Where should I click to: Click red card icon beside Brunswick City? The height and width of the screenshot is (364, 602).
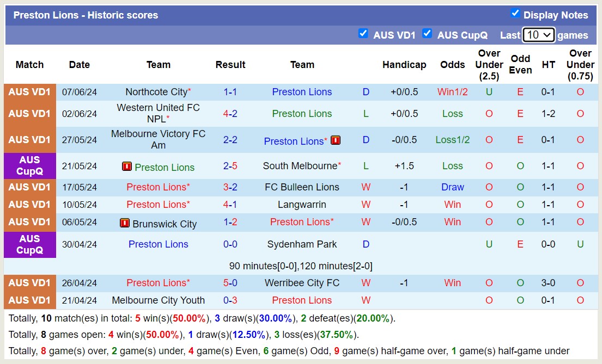pos(125,223)
